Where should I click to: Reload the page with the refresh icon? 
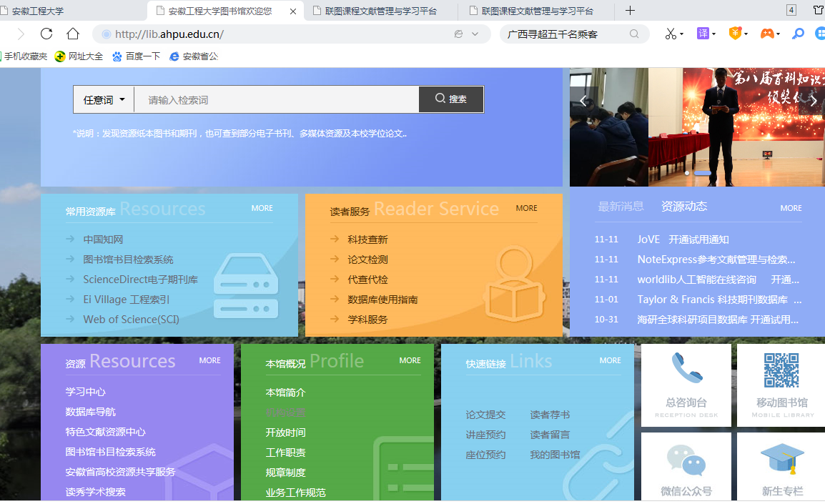[46, 34]
